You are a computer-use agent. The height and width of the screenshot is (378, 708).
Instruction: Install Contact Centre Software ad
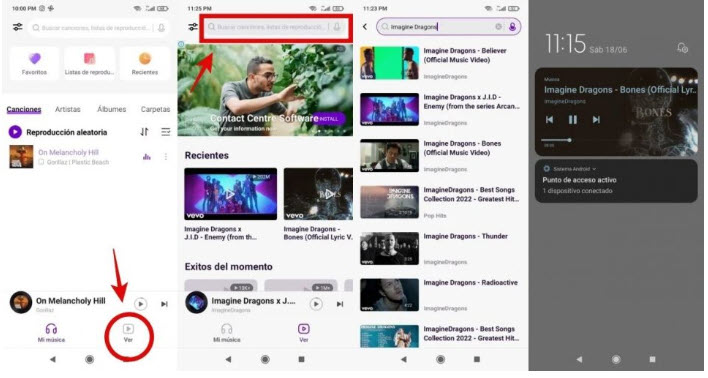point(329,119)
